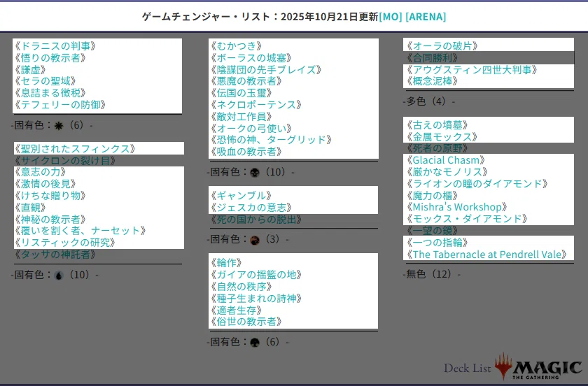
Task: Open card link 《輪作》
Action: 225,263
